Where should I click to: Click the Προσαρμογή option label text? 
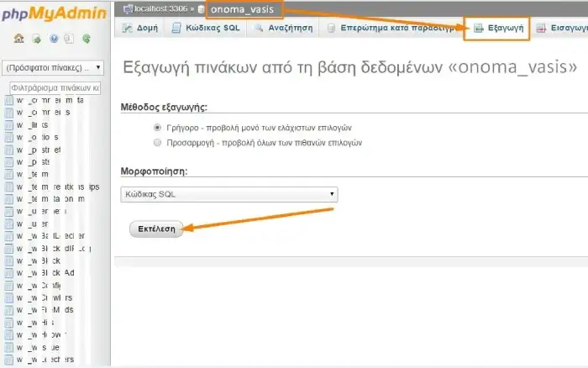point(265,143)
